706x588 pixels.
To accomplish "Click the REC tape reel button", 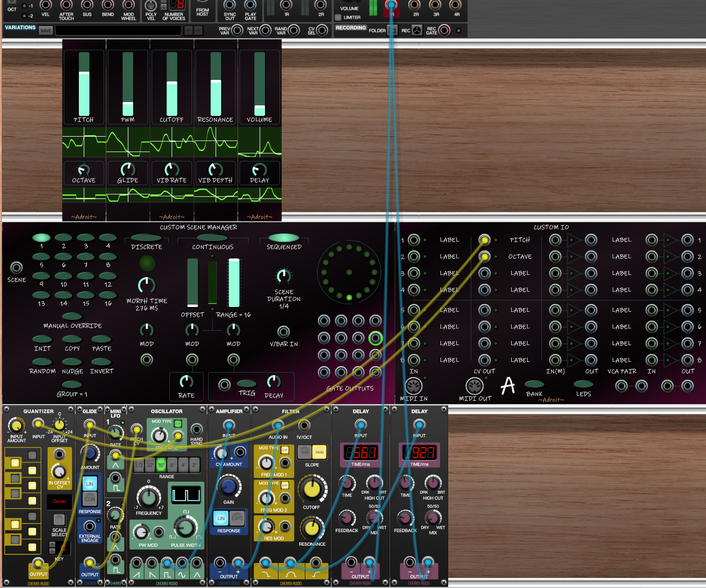I will coord(417,30).
